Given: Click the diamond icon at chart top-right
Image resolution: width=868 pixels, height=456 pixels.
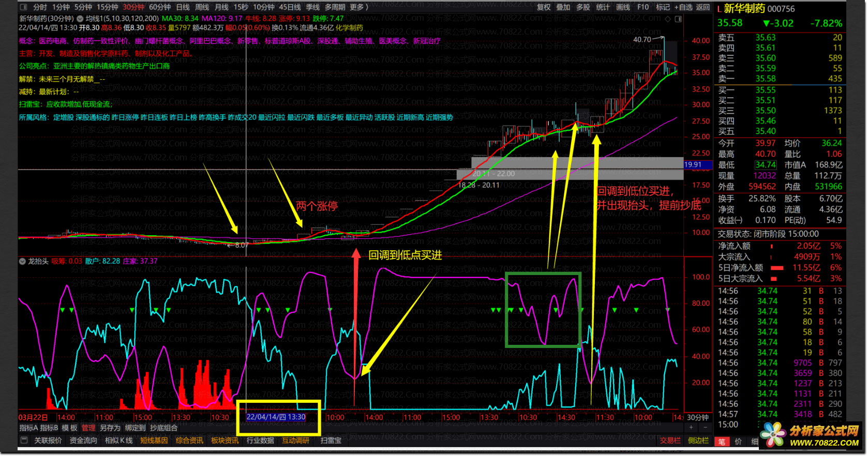Looking at the screenshot, I should 668,19.
